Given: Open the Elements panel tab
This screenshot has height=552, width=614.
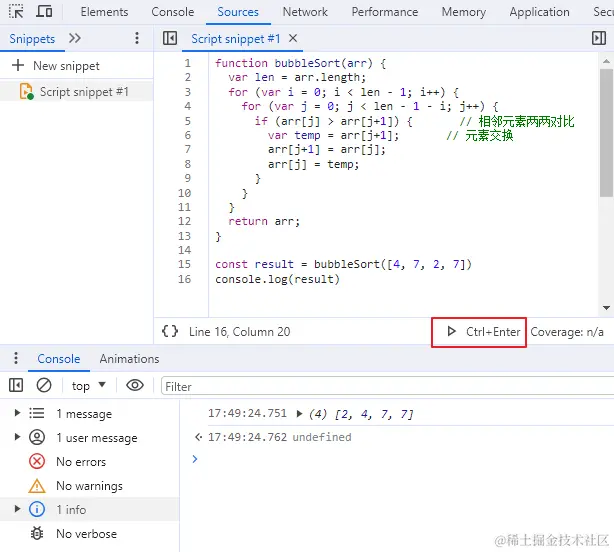Looking at the screenshot, I should click(104, 12).
